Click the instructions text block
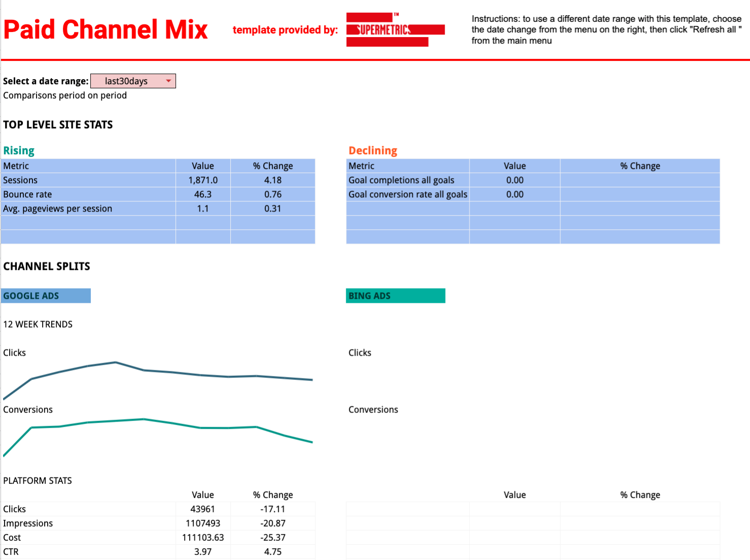 (606, 30)
